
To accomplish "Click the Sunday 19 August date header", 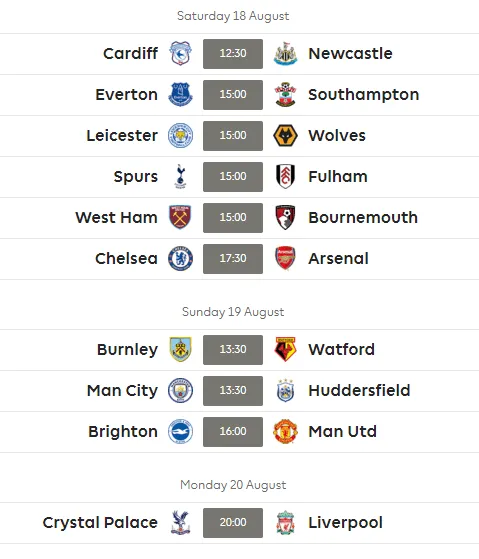I will pyautogui.click(x=233, y=312).
